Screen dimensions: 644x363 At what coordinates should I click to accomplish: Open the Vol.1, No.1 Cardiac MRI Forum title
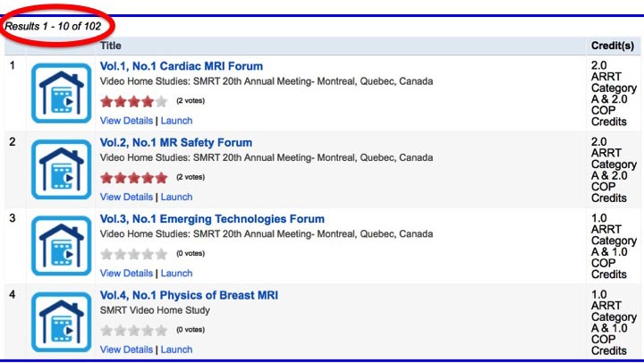pos(182,66)
